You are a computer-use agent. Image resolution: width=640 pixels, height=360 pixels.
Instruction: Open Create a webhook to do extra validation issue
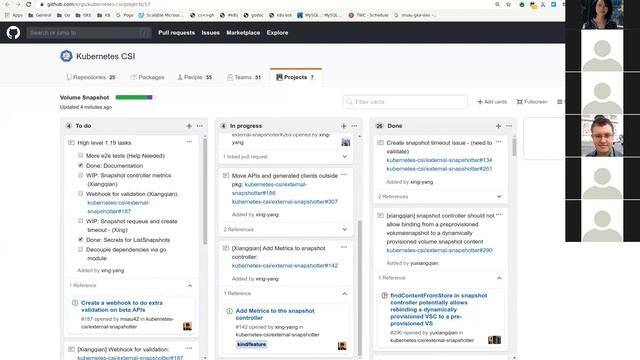[x=122, y=306]
